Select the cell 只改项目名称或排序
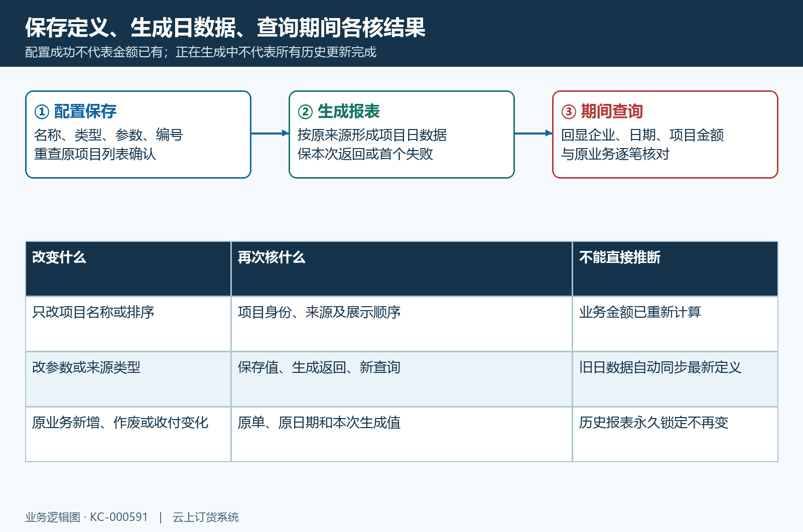This screenshot has width=803, height=532. (128, 324)
